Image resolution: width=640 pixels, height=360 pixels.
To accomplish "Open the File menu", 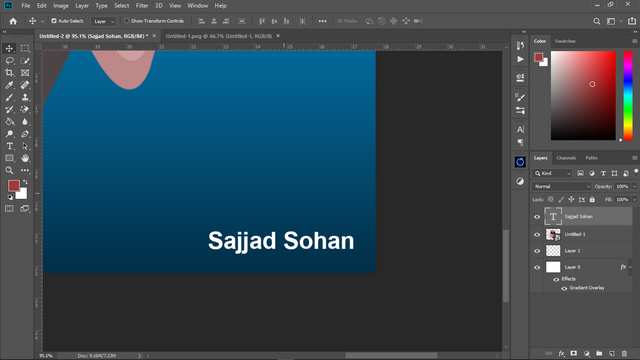I will coord(26,6).
